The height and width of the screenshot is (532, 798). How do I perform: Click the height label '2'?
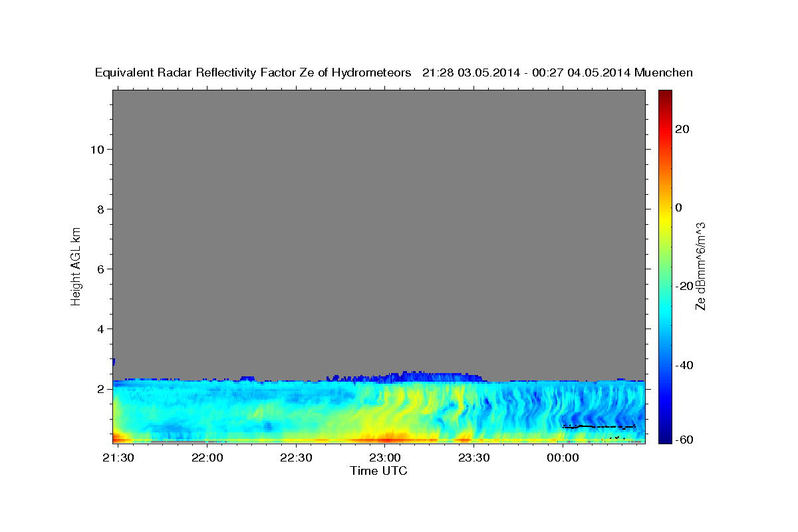[99, 388]
